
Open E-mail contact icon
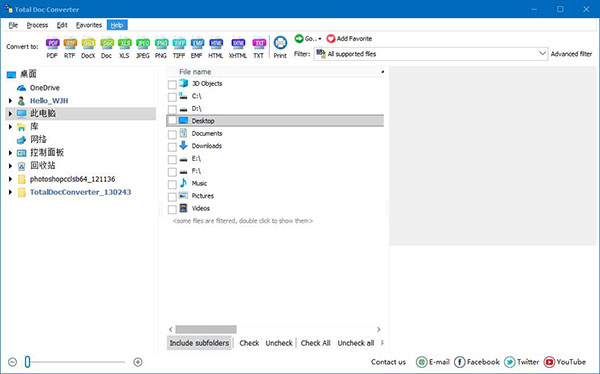[x=421, y=362]
